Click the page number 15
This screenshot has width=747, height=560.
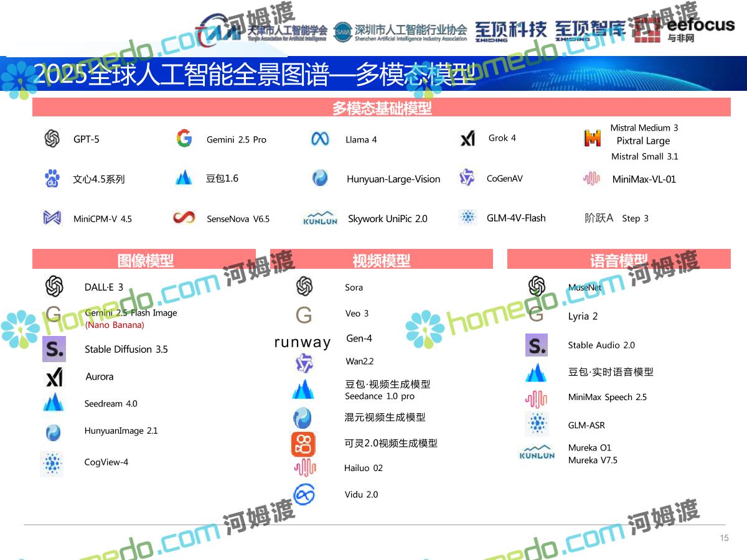pyautogui.click(x=724, y=538)
